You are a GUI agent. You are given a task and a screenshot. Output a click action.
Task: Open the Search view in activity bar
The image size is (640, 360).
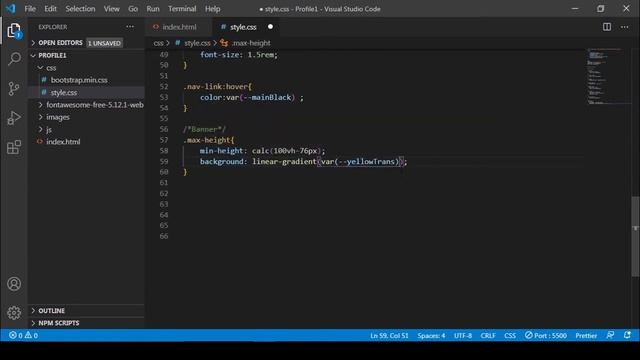14,59
